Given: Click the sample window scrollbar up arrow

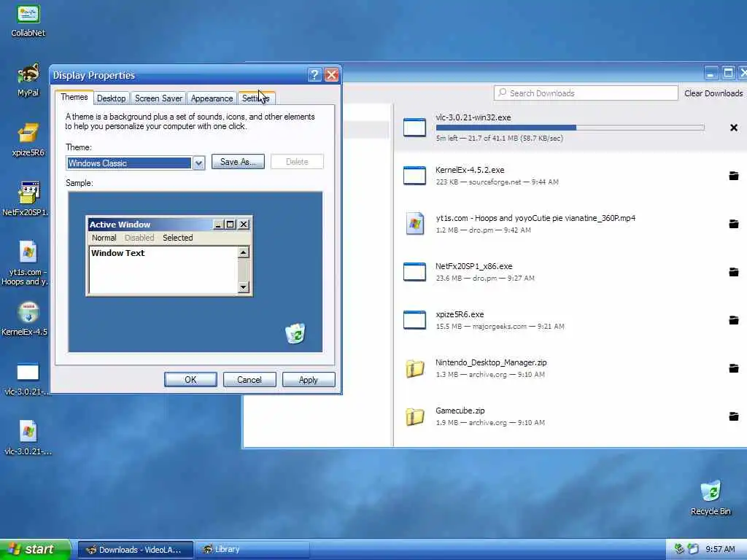Looking at the screenshot, I should [x=244, y=252].
